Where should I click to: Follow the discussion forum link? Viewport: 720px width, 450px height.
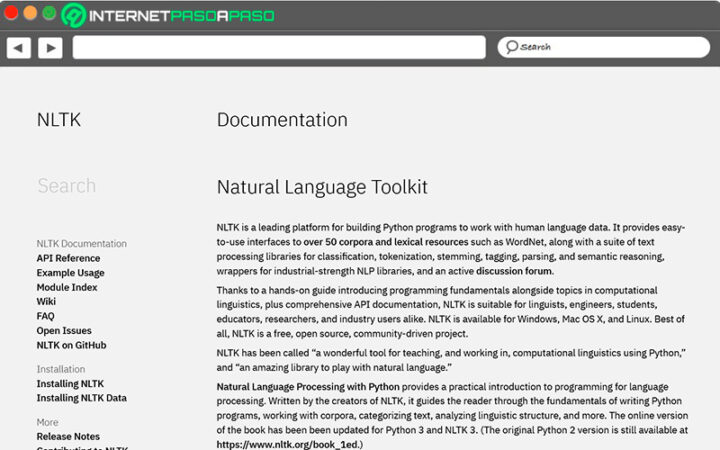pyautogui.click(x=514, y=271)
